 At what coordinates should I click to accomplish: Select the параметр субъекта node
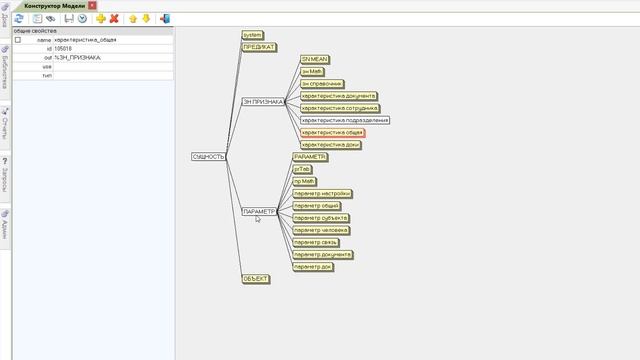[x=320, y=218]
